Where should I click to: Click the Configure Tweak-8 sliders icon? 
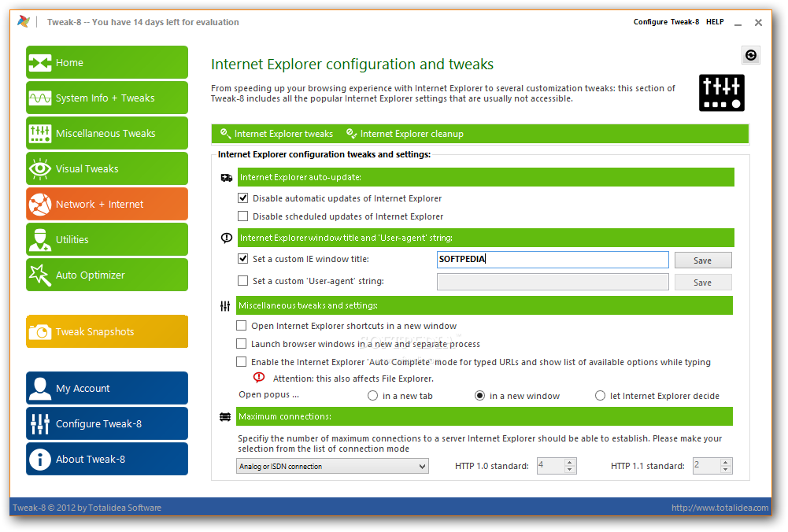click(40, 424)
